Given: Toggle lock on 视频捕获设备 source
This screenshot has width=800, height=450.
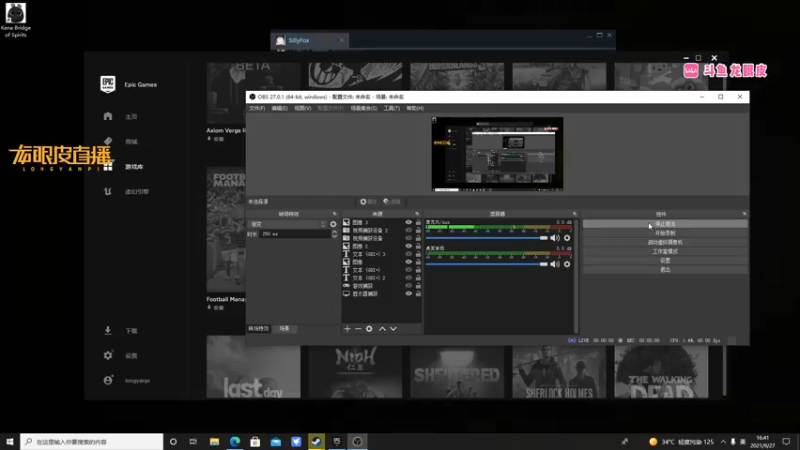Looking at the screenshot, I should click(x=418, y=238).
